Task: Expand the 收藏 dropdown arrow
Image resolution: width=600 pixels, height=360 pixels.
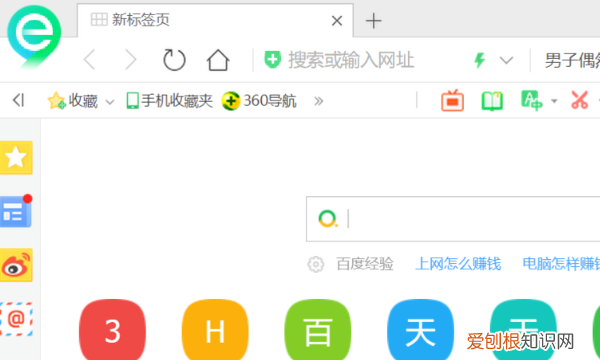Action: [110, 102]
